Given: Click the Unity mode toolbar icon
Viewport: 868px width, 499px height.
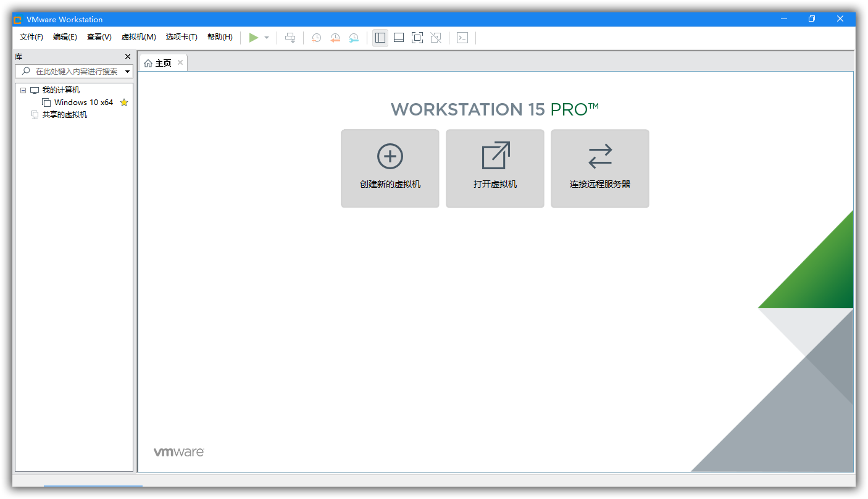Looking at the screenshot, I should [436, 38].
